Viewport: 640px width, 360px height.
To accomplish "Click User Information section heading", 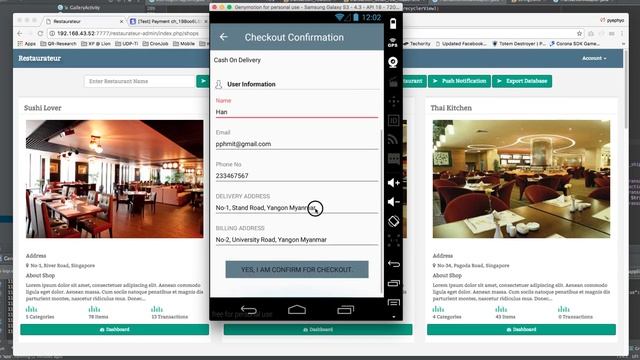I will pos(251,84).
